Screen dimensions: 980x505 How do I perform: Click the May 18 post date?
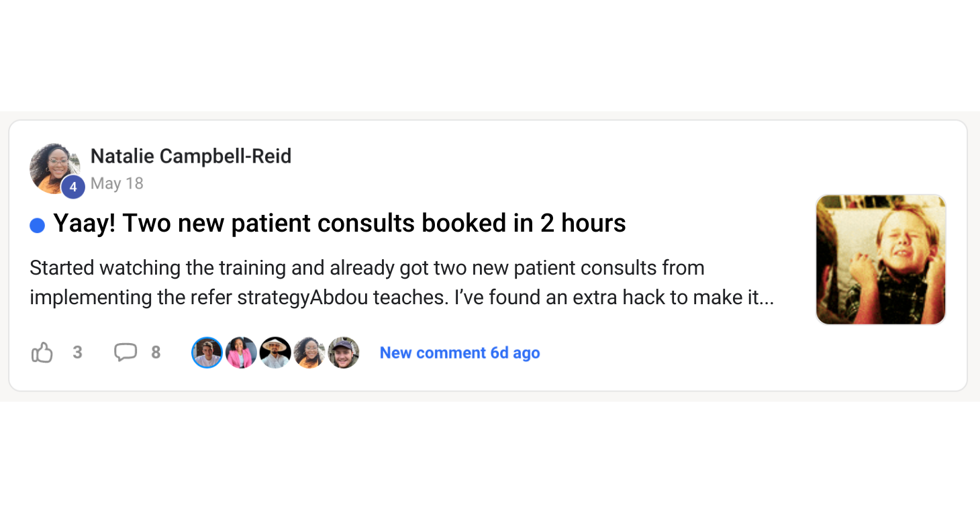coord(117,183)
